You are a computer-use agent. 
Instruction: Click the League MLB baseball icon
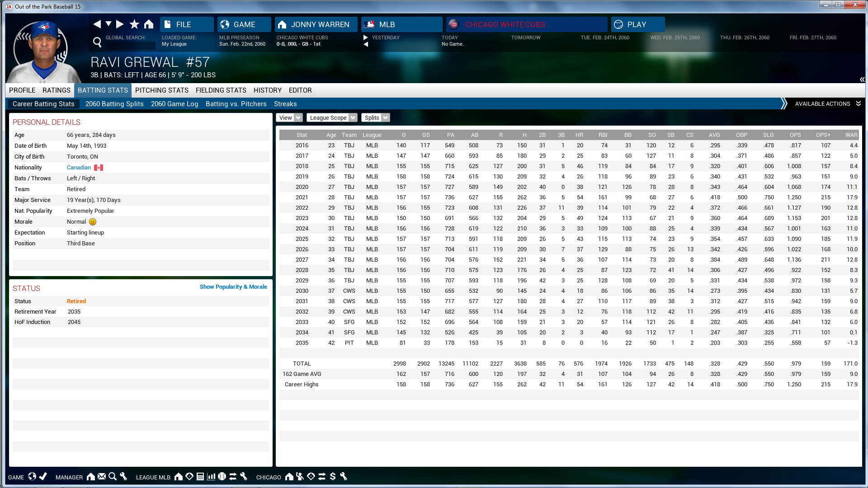click(x=222, y=477)
